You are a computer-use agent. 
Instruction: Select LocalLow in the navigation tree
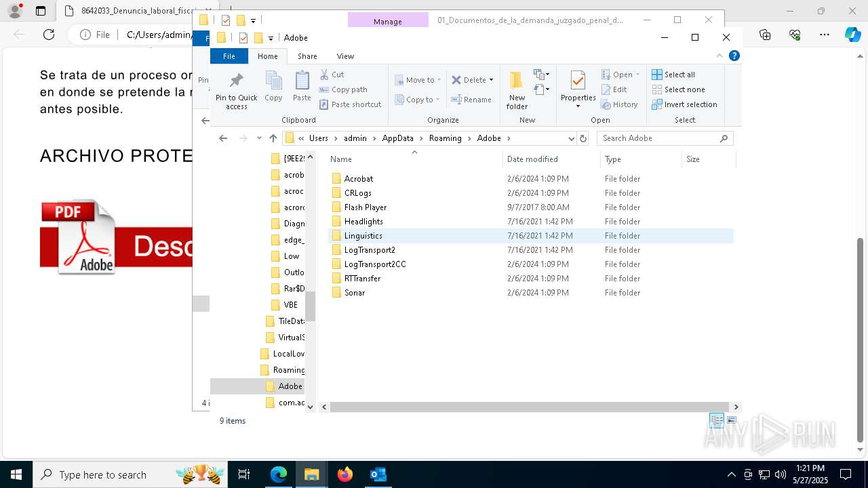(x=283, y=354)
